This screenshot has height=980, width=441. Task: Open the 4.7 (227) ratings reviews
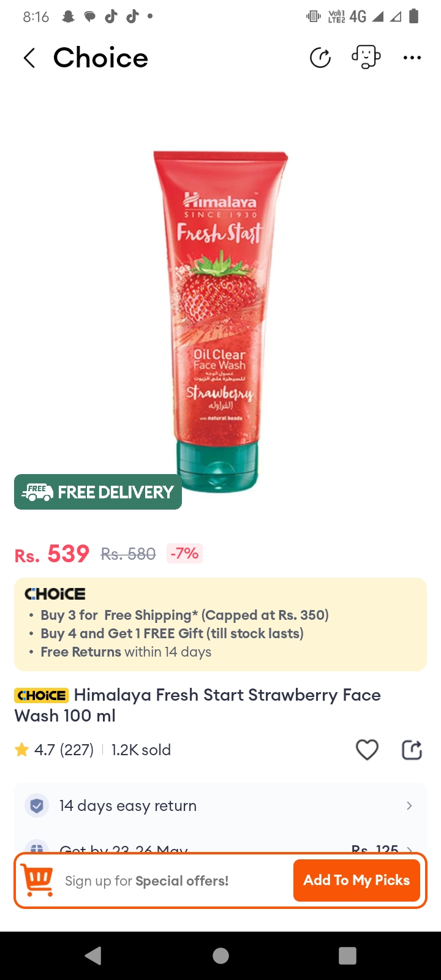[x=64, y=750]
